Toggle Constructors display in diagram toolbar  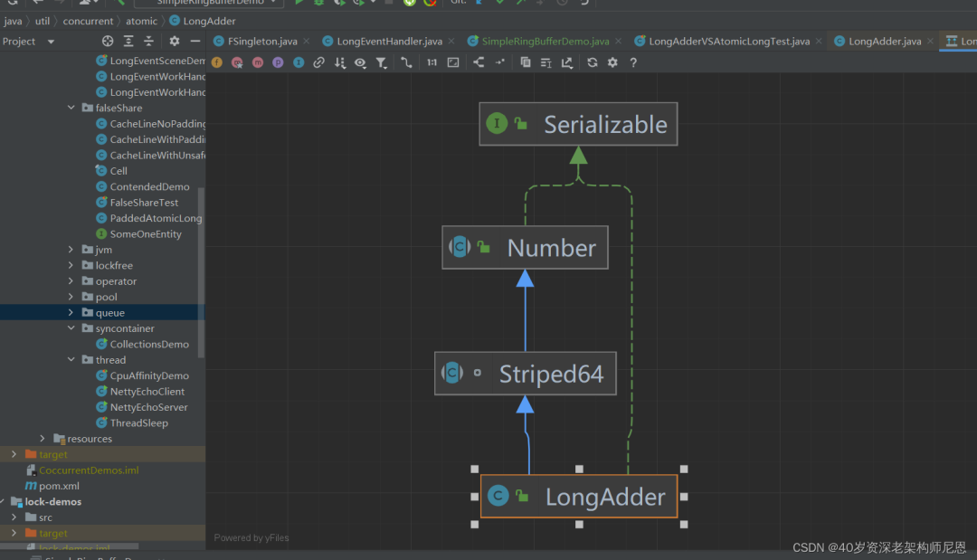coord(237,62)
